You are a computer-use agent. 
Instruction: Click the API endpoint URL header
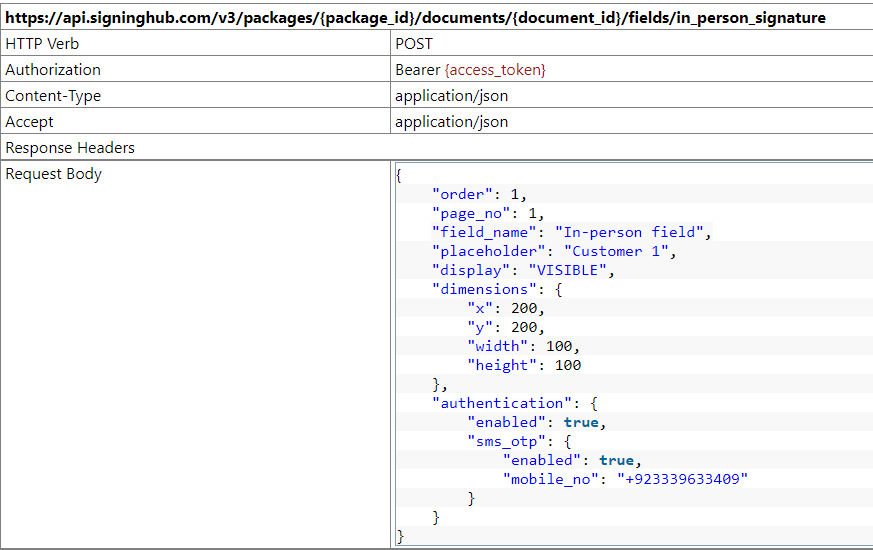click(x=416, y=17)
